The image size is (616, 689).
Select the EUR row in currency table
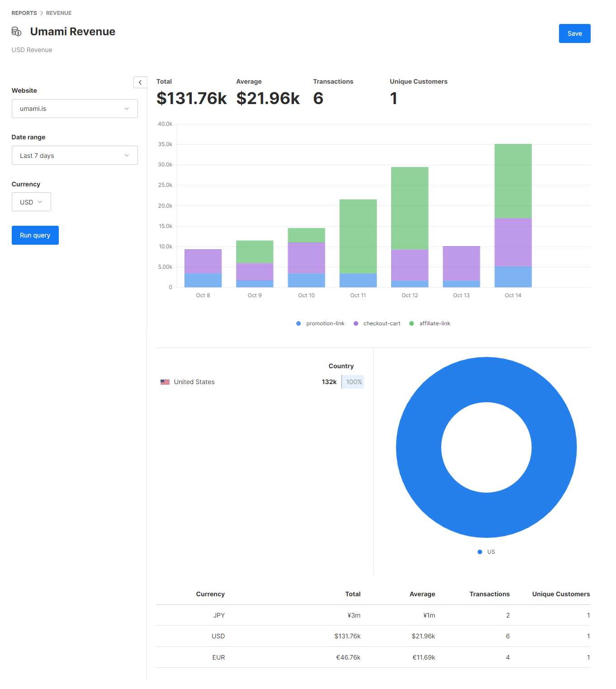(373, 657)
